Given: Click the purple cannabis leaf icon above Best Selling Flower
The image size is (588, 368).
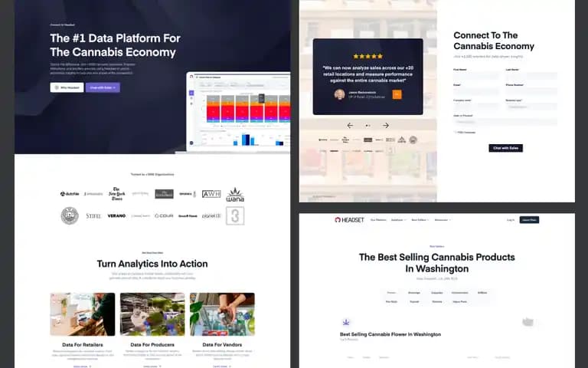Looking at the screenshot, I should coord(346,322).
